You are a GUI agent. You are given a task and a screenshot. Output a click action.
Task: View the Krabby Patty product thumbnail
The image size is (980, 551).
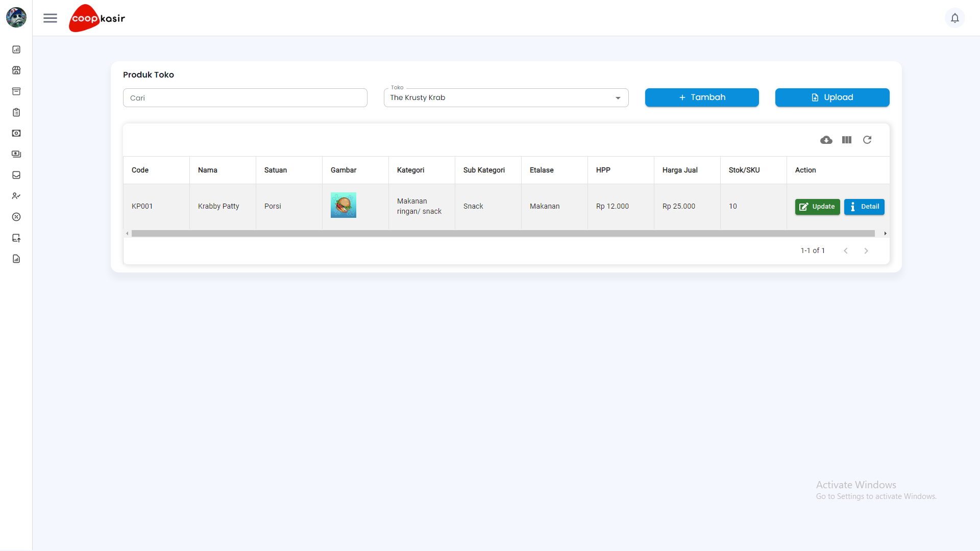tap(343, 205)
